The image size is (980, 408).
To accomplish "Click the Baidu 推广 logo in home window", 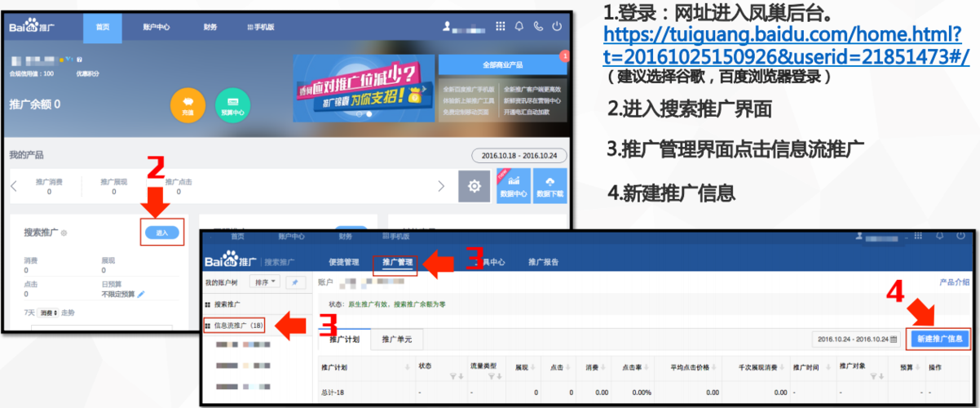I will click(30, 27).
